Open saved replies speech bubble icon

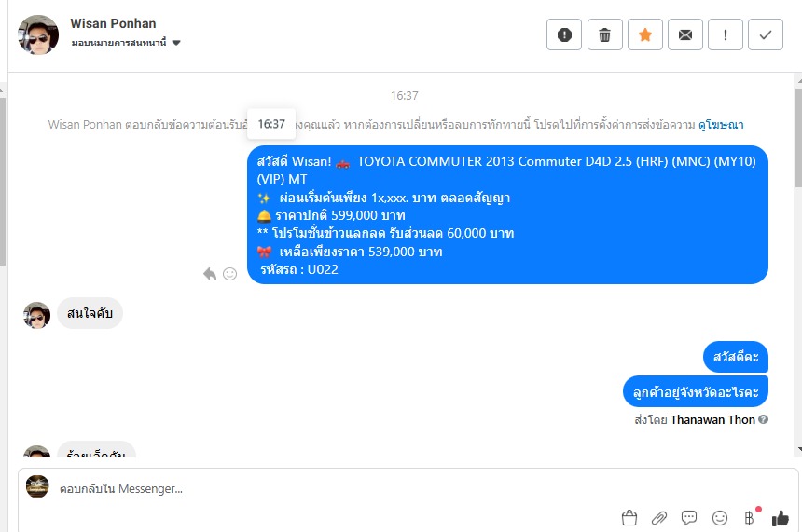tap(689, 518)
